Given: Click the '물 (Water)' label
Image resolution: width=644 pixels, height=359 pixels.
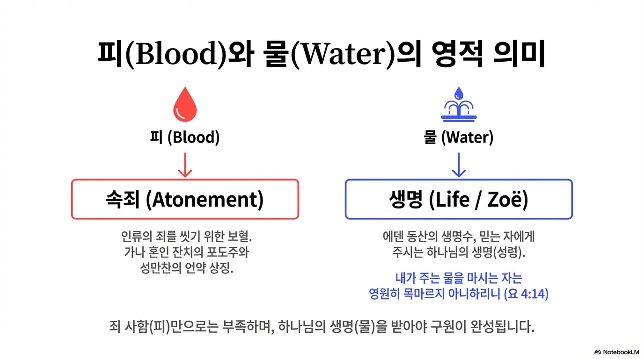Looking at the screenshot, I should coord(459,137).
